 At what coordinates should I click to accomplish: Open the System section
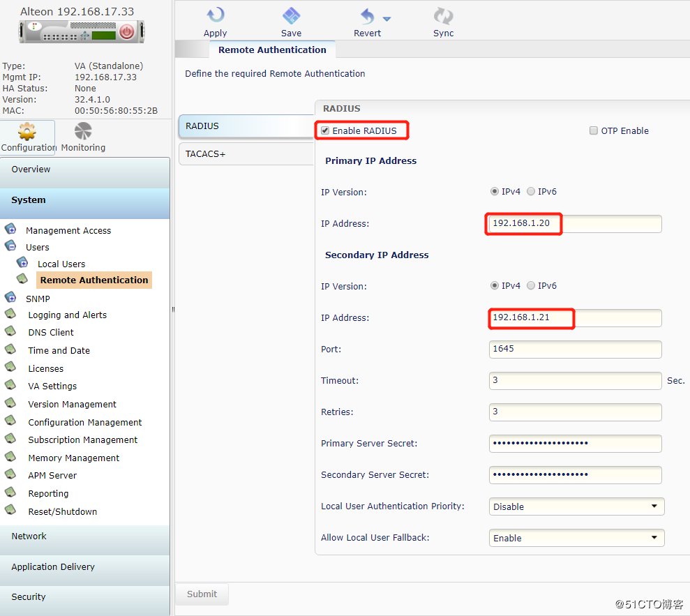pyautogui.click(x=85, y=204)
